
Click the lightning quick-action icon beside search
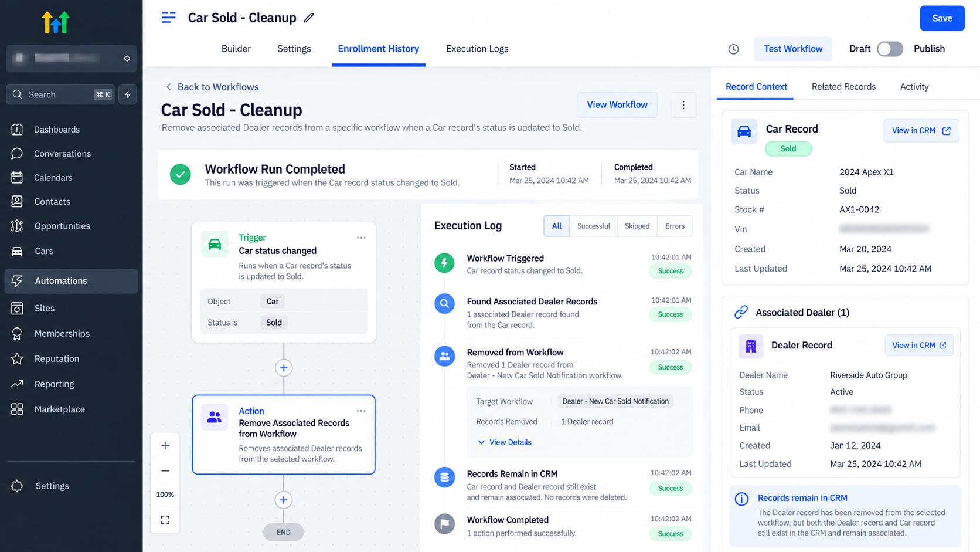click(x=128, y=94)
